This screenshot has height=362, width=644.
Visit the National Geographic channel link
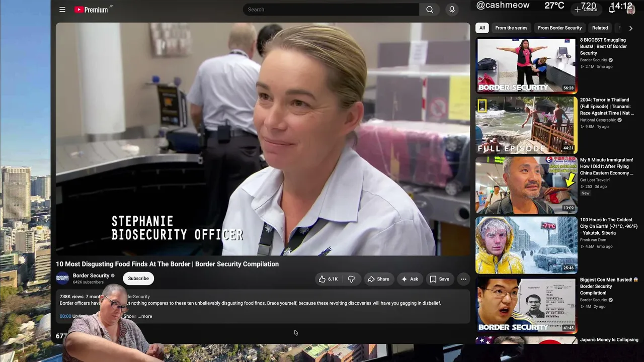(x=598, y=120)
